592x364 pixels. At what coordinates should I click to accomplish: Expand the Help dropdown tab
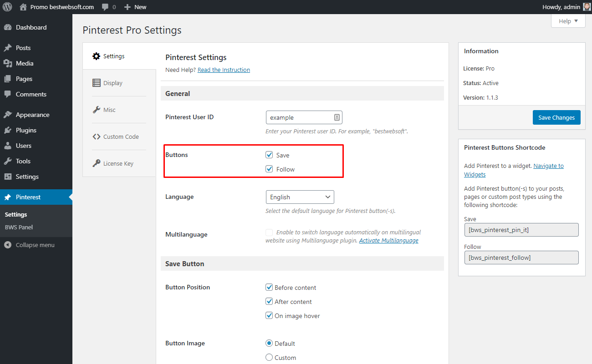tap(568, 21)
